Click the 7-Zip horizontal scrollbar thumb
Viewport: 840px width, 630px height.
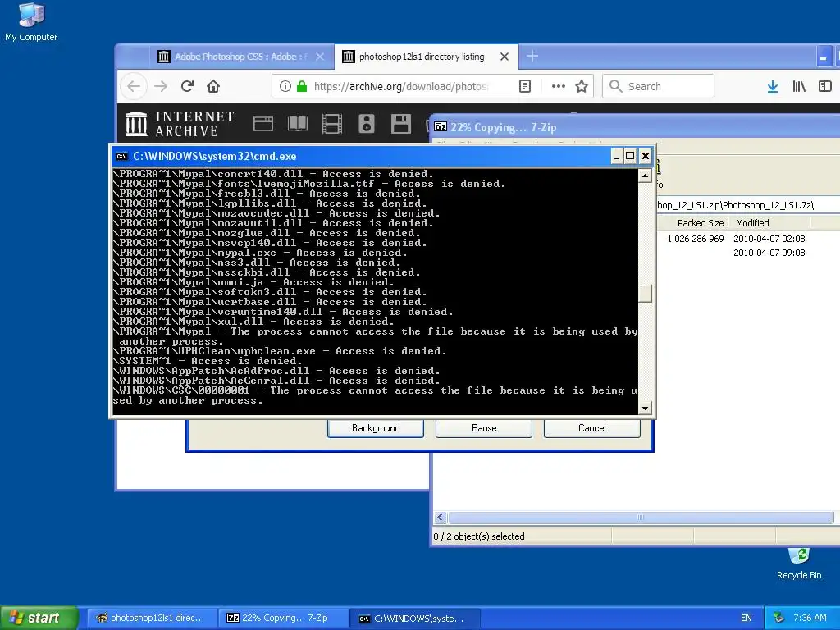(640, 517)
